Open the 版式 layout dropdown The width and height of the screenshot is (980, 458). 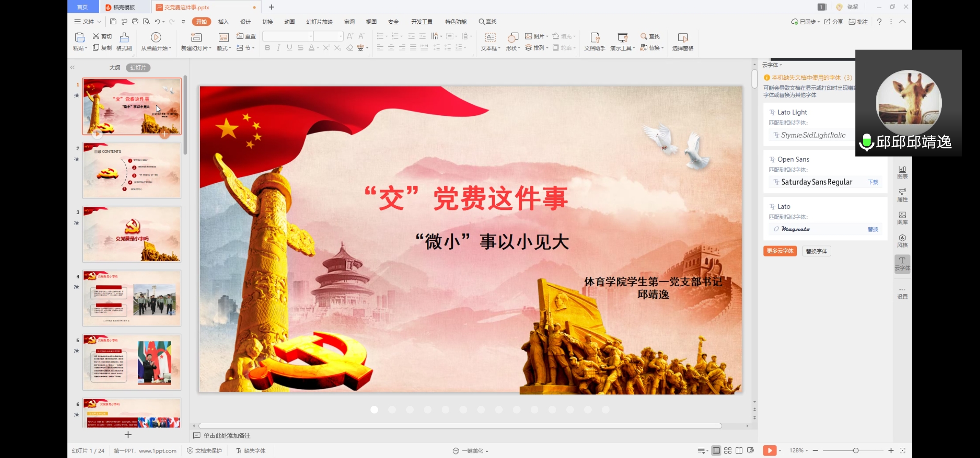(224, 48)
